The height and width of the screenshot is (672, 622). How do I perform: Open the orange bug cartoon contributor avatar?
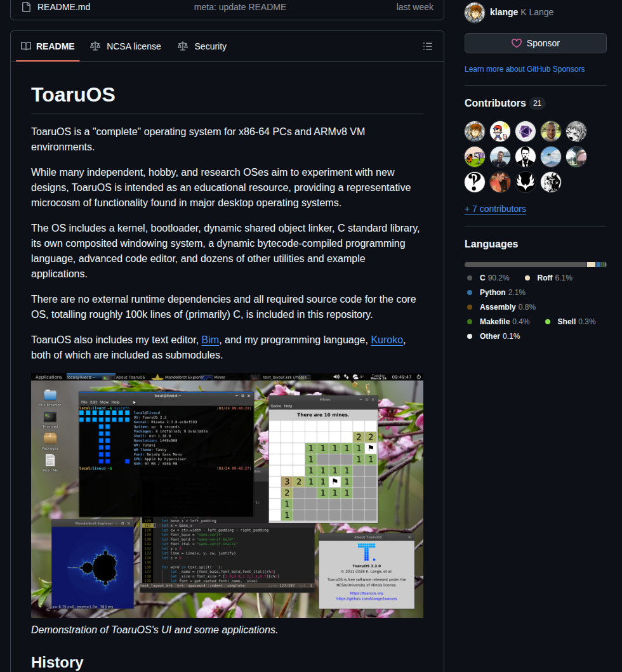[475, 157]
